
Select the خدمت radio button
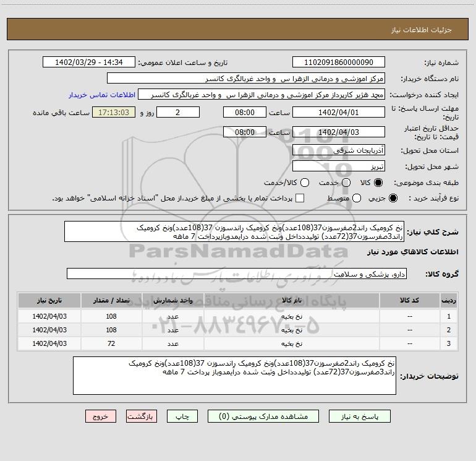[x=346, y=183]
